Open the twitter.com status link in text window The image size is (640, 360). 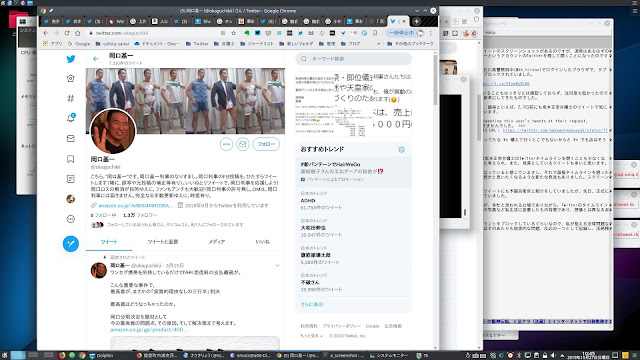555,130
